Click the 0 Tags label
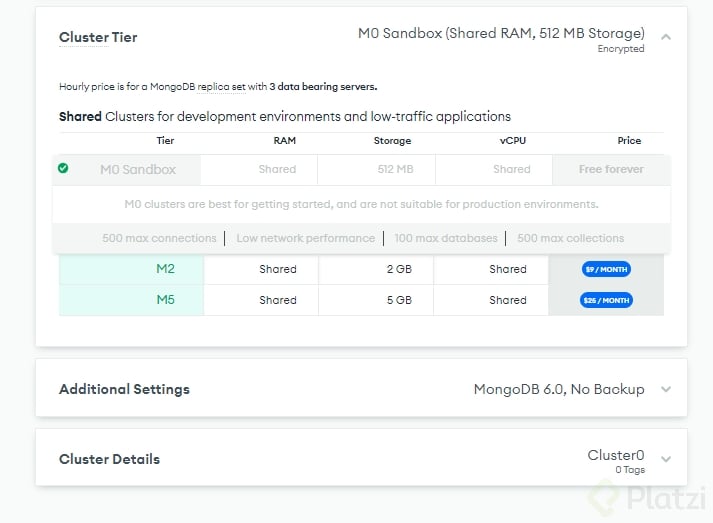 [630, 470]
